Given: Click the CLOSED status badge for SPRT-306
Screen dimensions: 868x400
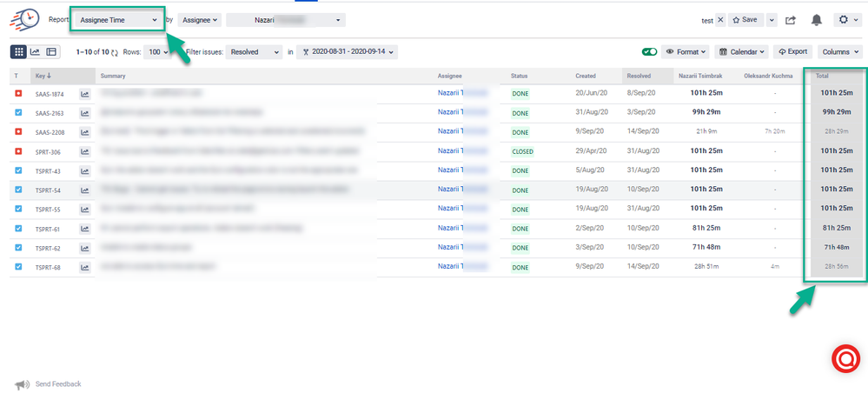Looking at the screenshot, I should [x=522, y=151].
